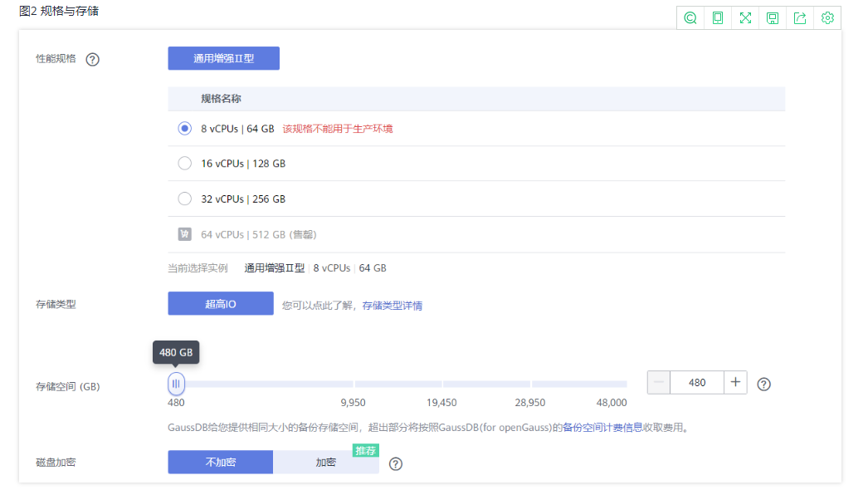Increase storage with the plus stepper
The width and height of the screenshot is (868, 490).
coord(735,383)
